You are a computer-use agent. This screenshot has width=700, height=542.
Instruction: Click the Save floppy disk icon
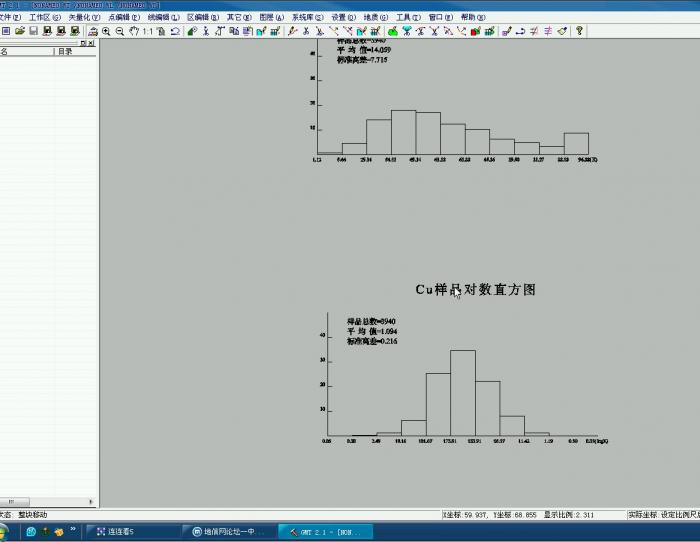click(33, 31)
